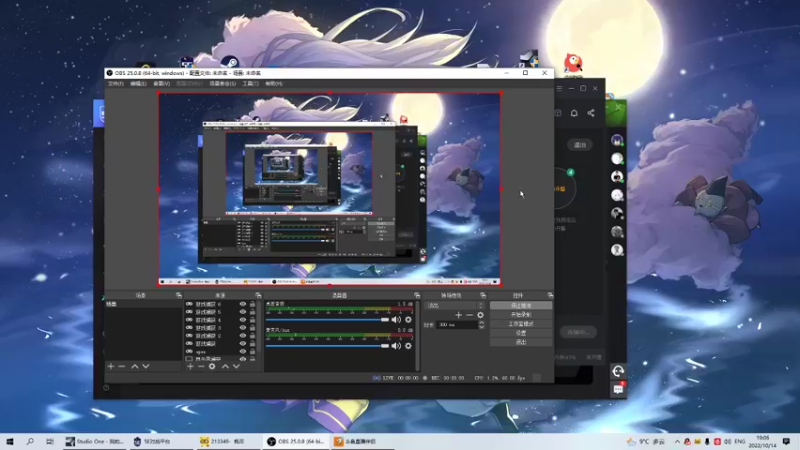
Task: Toggle visibility eye for apex source
Action: pos(243,352)
